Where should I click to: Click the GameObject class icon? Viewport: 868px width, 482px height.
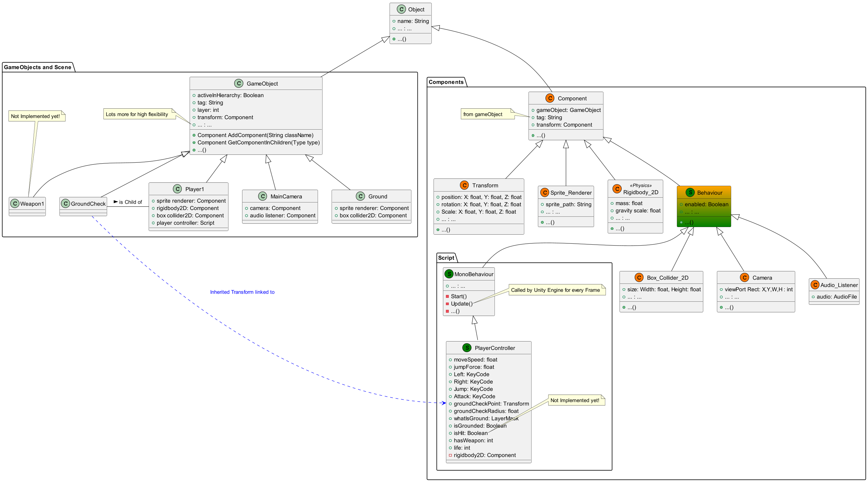click(232, 84)
